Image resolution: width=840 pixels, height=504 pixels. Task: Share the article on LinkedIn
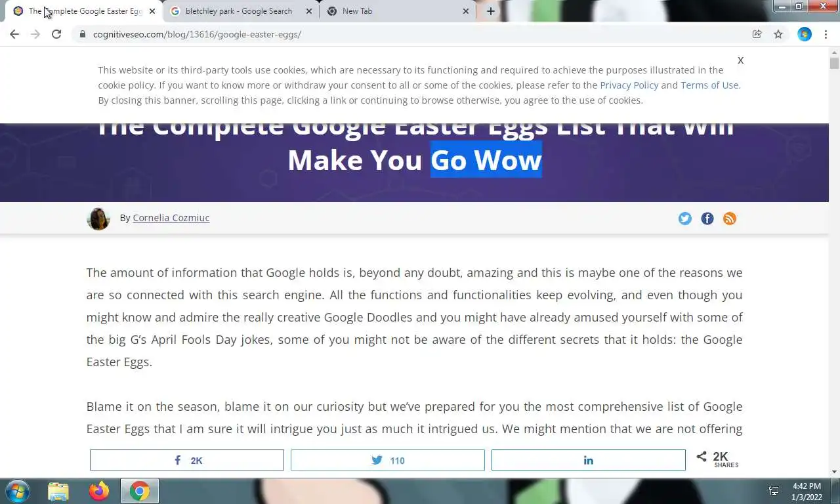589,460
